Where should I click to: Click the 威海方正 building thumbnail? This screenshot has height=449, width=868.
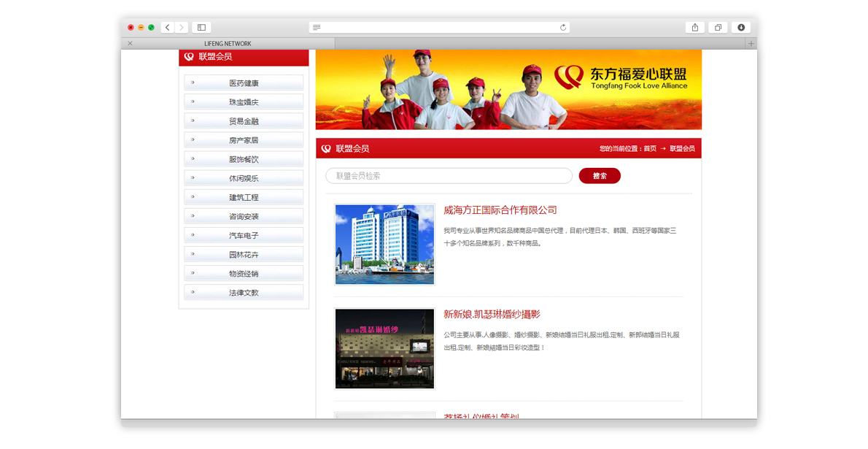click(x=384, y=245)
